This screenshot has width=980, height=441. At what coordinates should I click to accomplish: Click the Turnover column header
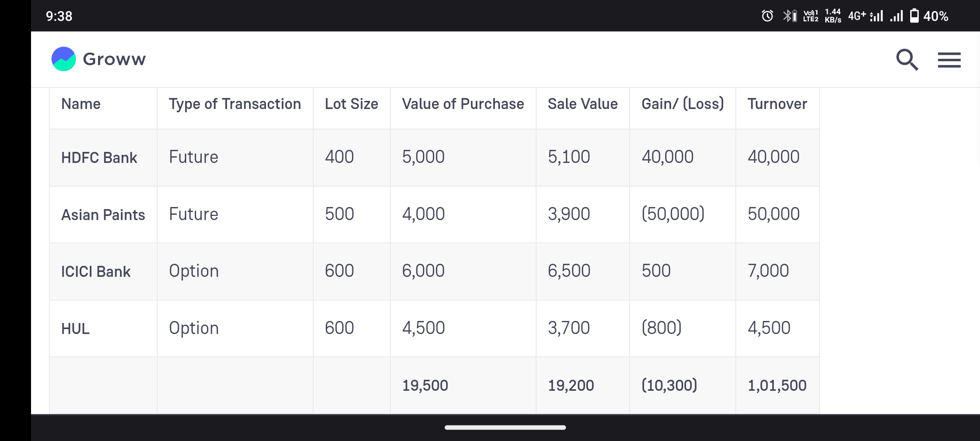pyautogui.click(x=777, y=104)
